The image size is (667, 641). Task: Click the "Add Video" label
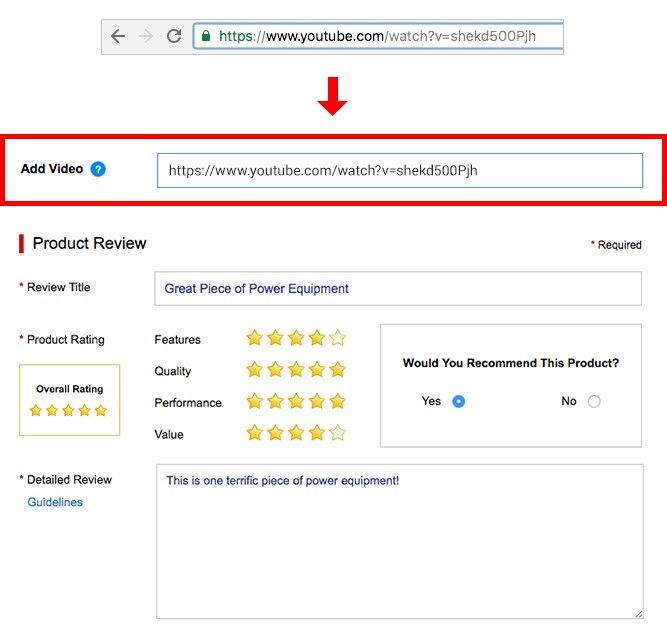point(52,169)
